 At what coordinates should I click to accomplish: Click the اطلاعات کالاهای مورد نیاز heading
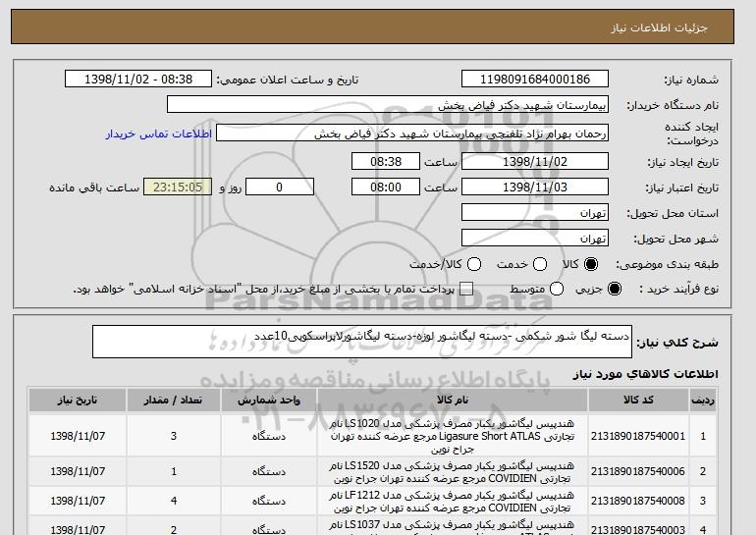point(646,374)
